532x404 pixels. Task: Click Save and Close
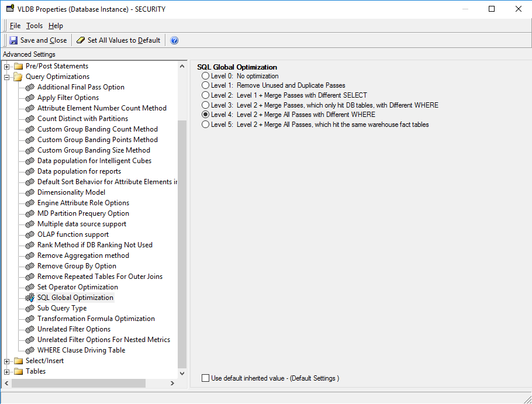pyautogui.click(x=38, y=40)
